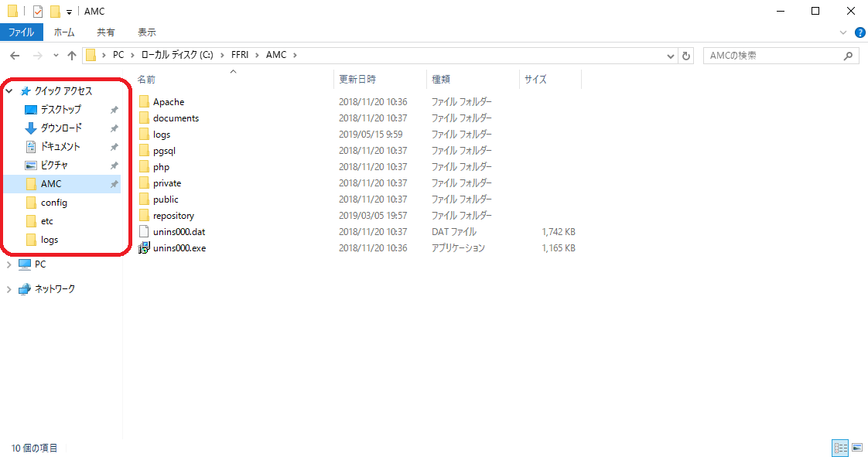Click the Properties icon in title bar
Viewport: 868px width, 457px height.
click(38, 11)
